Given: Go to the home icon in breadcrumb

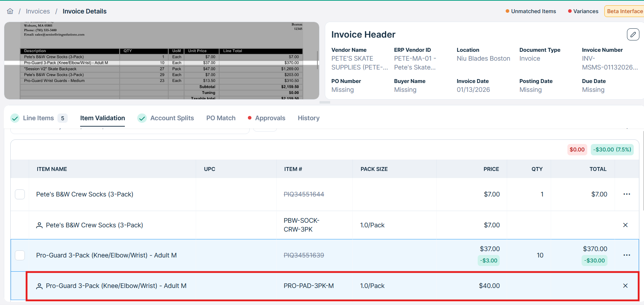Looking at the screenshot, I should (x=10, y=11).
